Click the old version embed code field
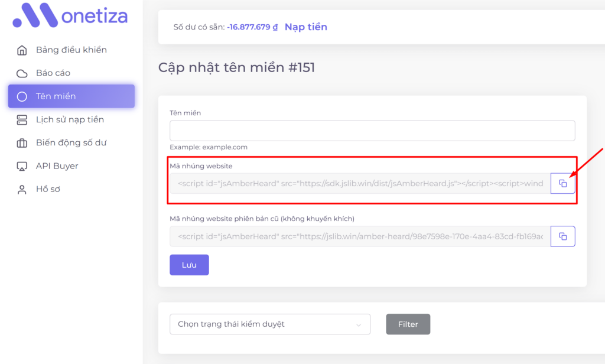The height and width of the screenshot is (364, 605). pyautogui.click(x=360, y=236)
